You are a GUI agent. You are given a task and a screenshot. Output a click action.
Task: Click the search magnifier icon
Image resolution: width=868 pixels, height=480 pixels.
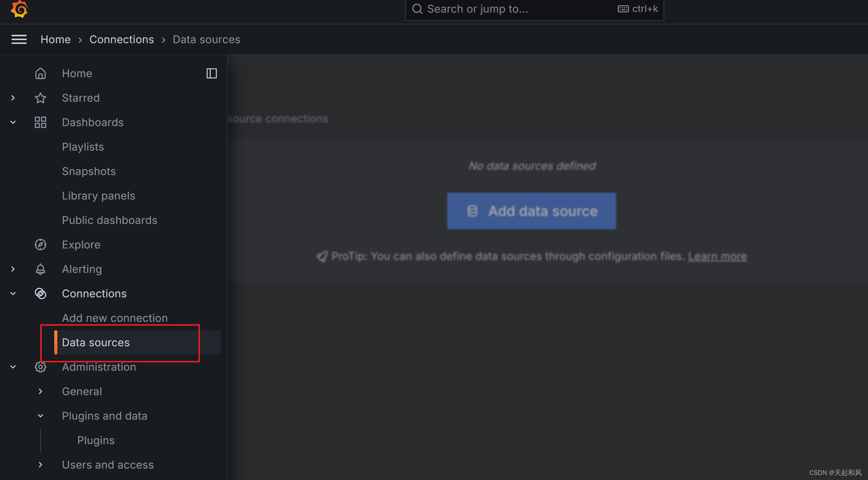coord(417,8)
